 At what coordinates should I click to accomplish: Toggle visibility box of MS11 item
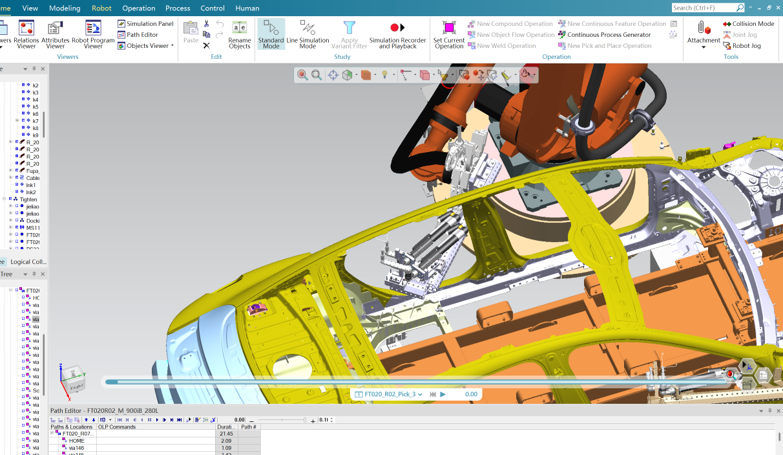[x=17, y=228]
